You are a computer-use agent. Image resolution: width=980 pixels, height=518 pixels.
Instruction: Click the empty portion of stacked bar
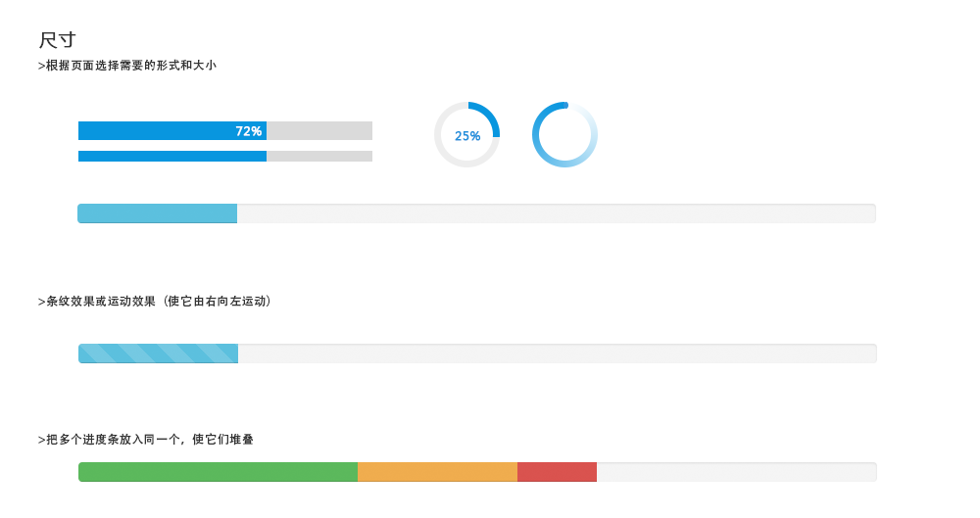737,472
